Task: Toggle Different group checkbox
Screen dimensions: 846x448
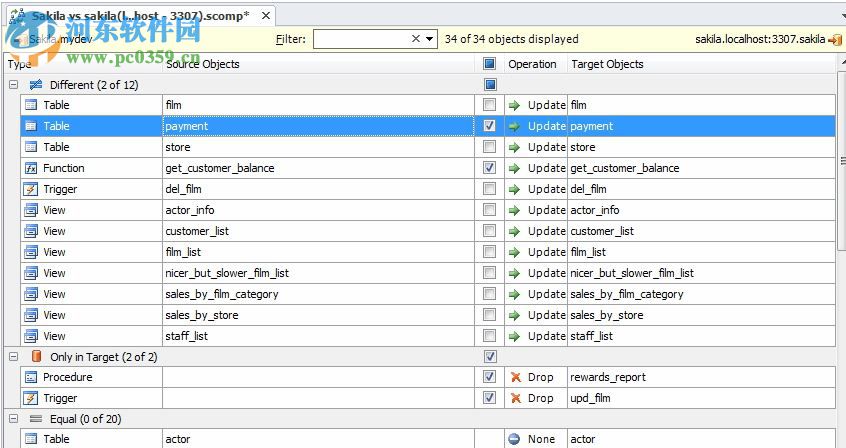Action: point(490,85)
